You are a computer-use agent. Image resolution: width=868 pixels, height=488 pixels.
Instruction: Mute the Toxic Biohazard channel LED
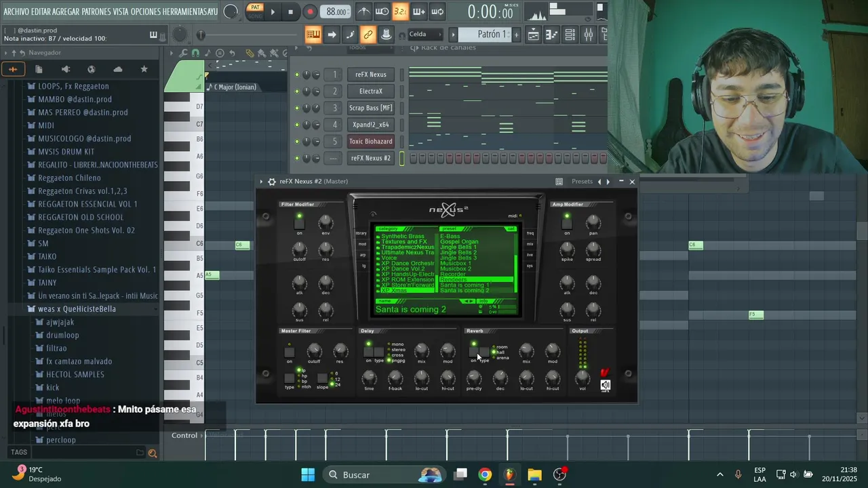click(x=296, y=142)
